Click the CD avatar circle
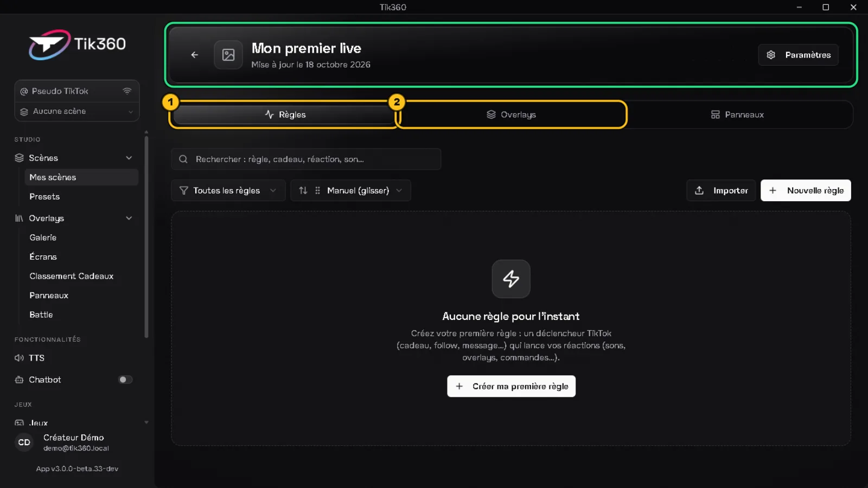 tap(24, 442)
